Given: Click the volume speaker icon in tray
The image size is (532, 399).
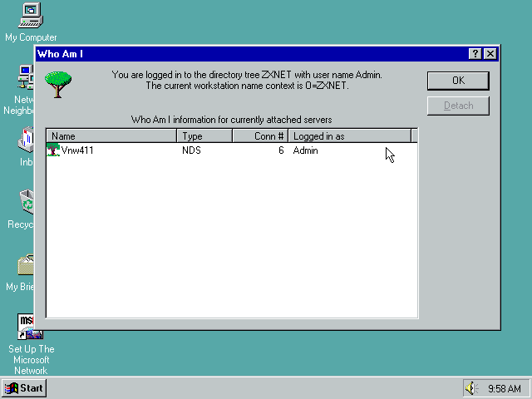Looking at the screenshot, I should [x=470, y=388].
